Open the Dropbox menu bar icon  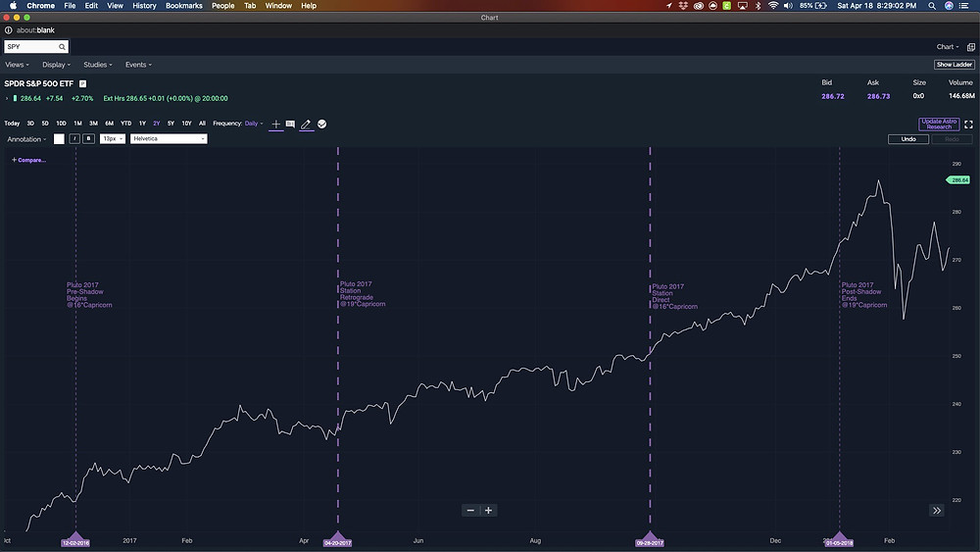click(x=683, y=6)
